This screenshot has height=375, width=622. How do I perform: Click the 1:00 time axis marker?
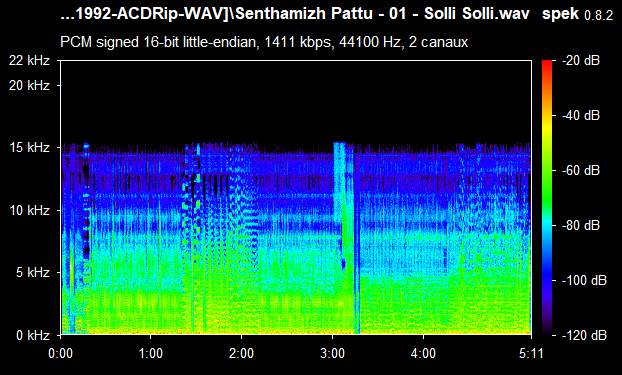[151, 353]
